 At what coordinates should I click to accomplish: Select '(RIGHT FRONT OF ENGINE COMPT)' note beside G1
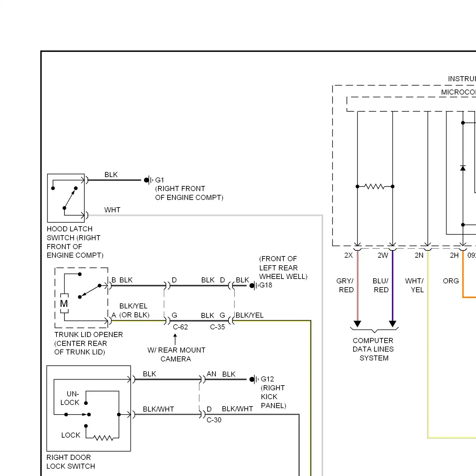[x=189, y=193]
